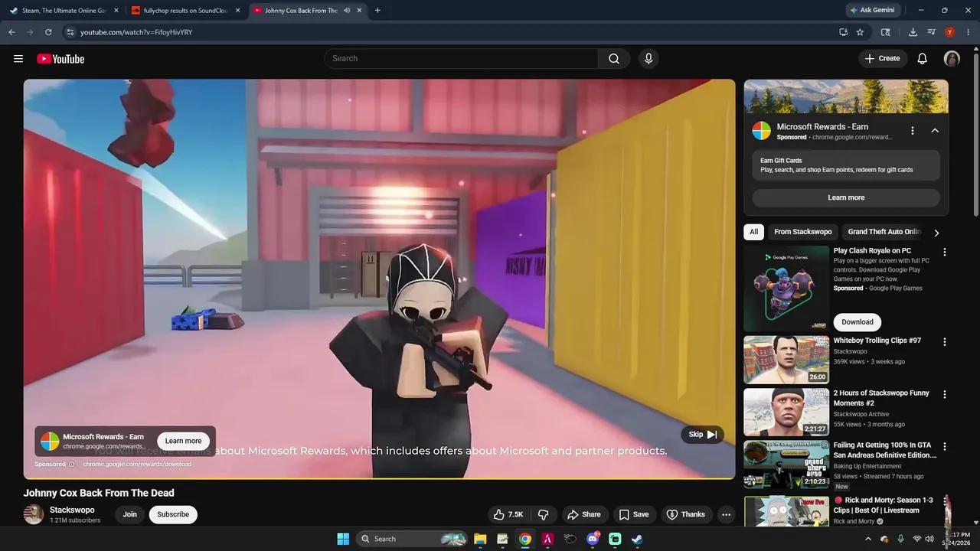Reload the page in Chrome
Viewport: 980px width, 551px height.
point(48,32)
